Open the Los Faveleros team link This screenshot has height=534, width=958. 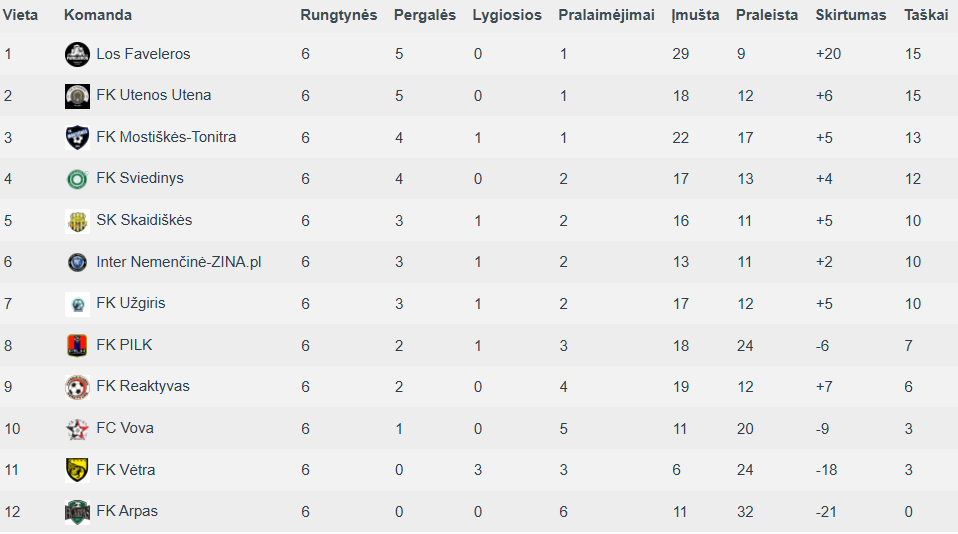pos(143,54)
